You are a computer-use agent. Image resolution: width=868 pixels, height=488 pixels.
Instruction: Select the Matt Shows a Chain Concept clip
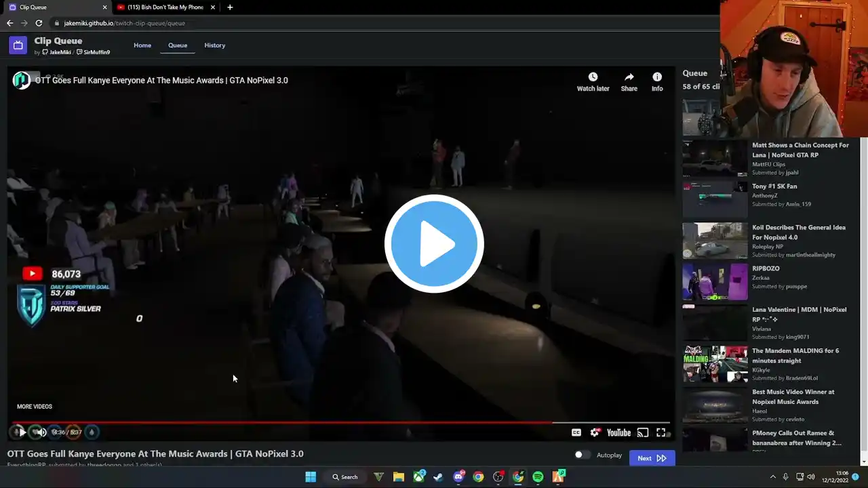click(x=800, y=150)
